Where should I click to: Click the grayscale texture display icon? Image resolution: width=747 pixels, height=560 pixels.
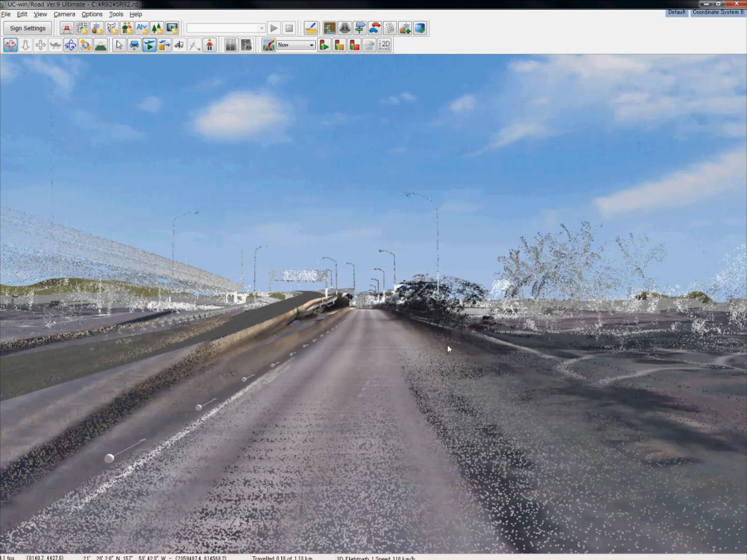[x=246, y=45]
